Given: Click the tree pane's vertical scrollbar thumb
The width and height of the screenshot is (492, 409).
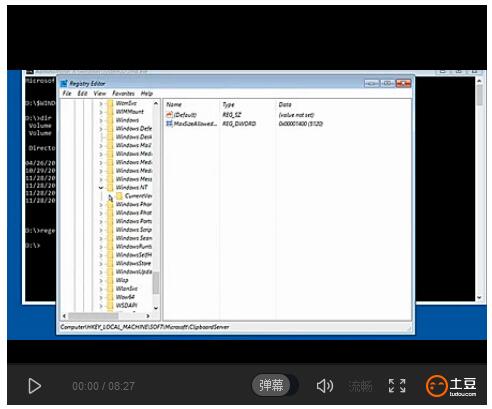Looking at the screenshot, I should point(156,283).
